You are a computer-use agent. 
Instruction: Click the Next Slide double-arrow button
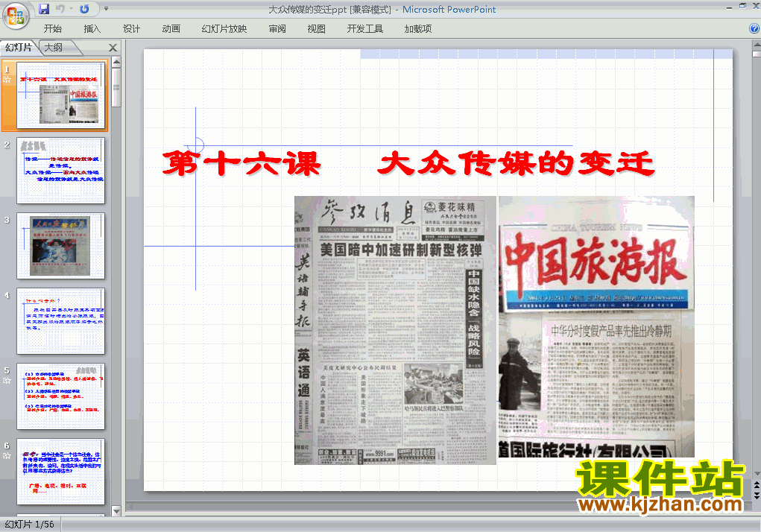pos(757,495)
